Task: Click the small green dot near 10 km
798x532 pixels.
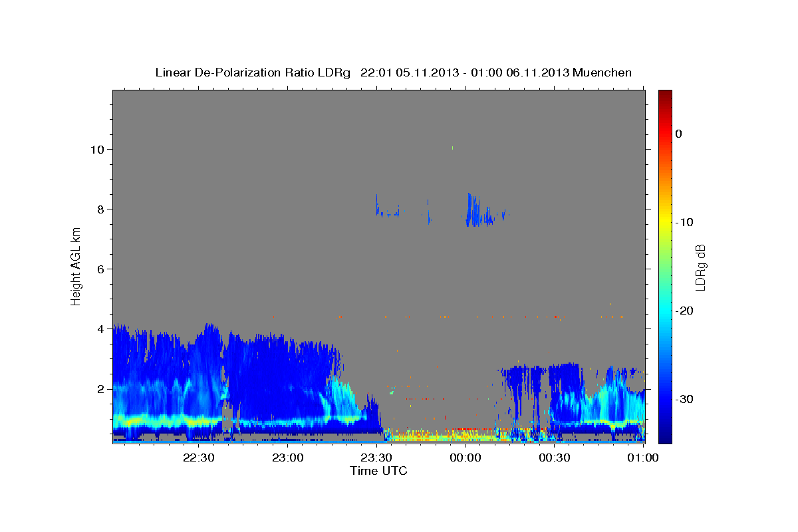Action: (x=452, y=148)
